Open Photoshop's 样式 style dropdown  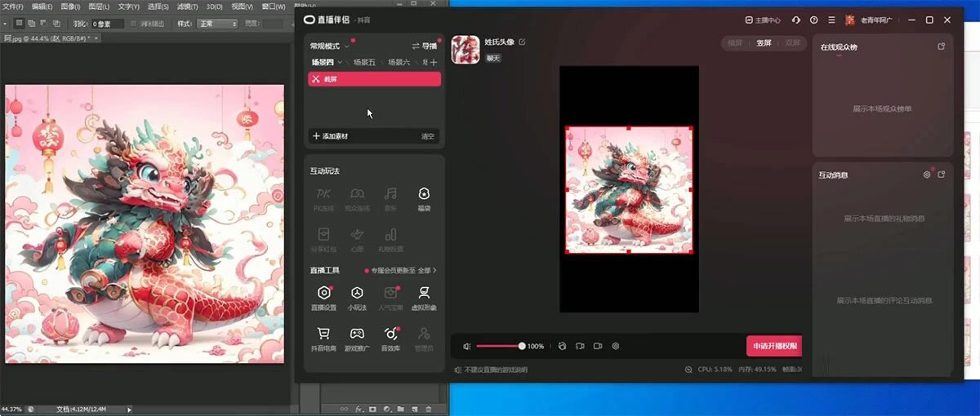pos(216,24)
